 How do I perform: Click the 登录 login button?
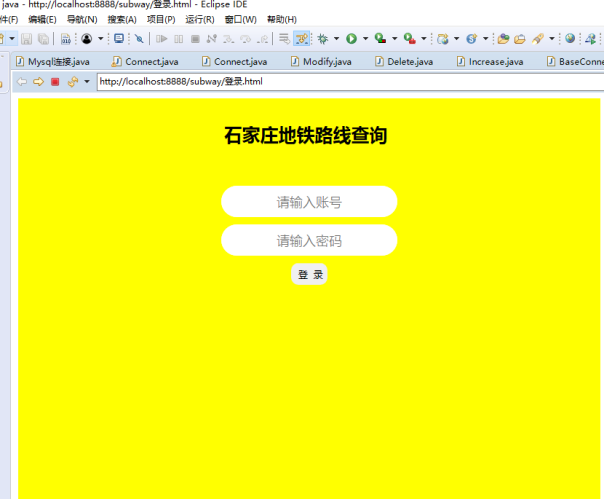(309, 274)
